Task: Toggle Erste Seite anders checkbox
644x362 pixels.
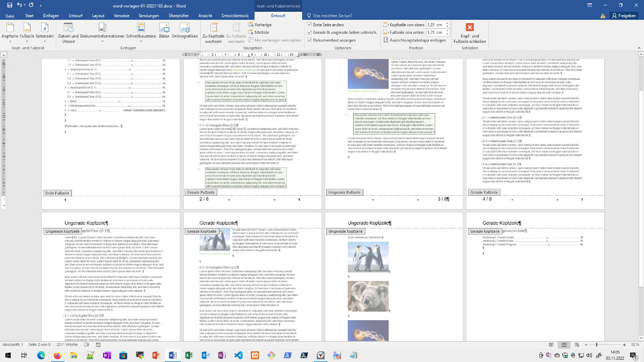Action: coord(309,25)
